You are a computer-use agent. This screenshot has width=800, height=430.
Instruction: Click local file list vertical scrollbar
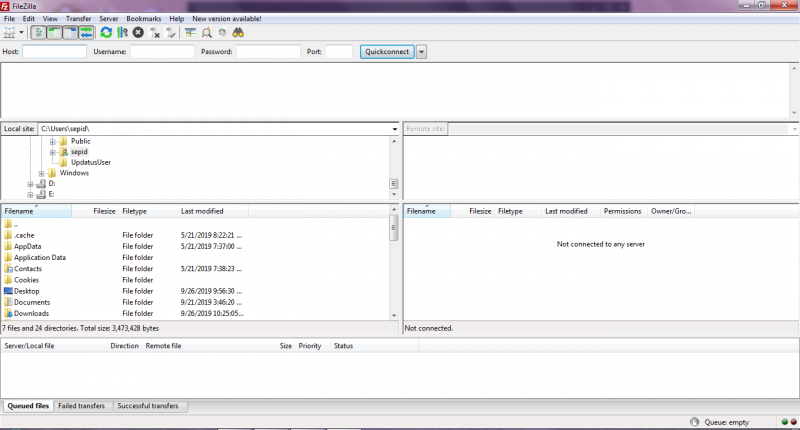tap(394, 270)
